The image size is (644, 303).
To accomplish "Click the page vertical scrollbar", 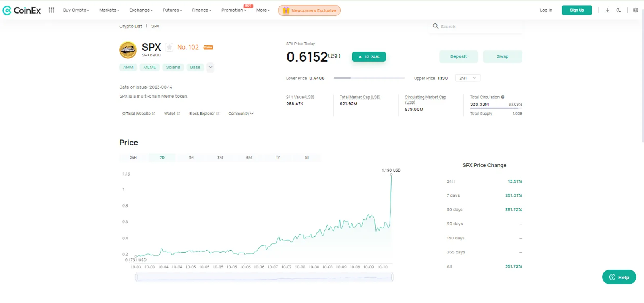I will (x=642, y=76).
